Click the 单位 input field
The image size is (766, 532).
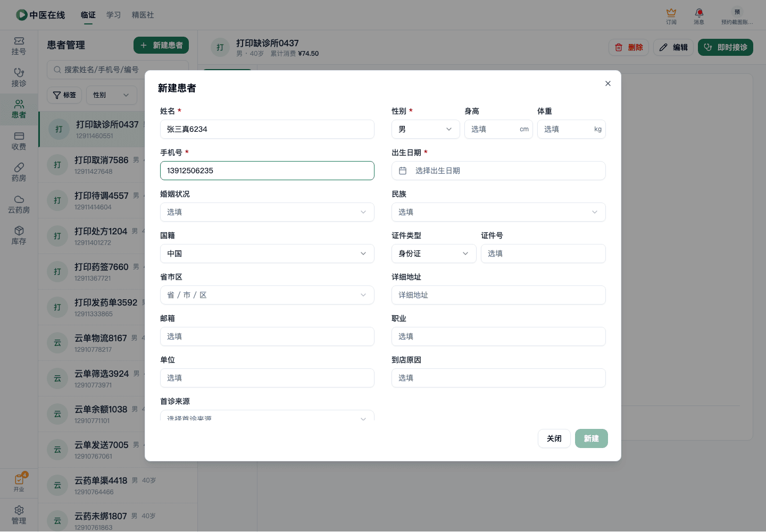[x=267, y=378]
